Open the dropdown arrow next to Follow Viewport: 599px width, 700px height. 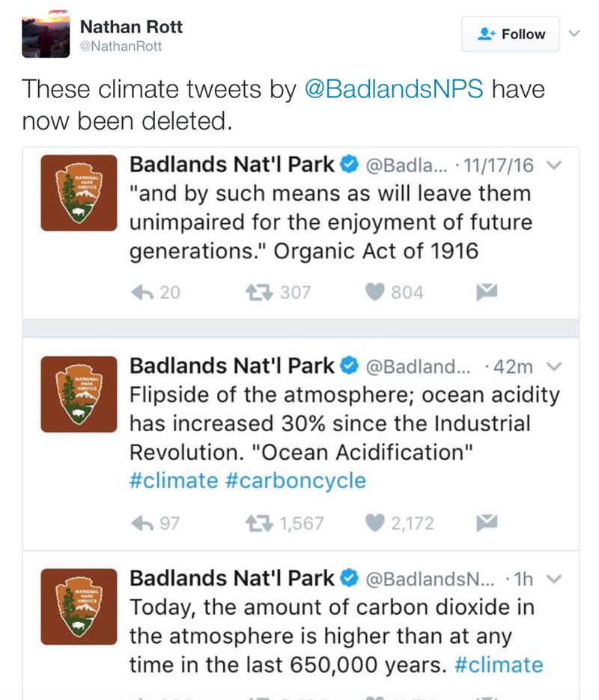575,34
